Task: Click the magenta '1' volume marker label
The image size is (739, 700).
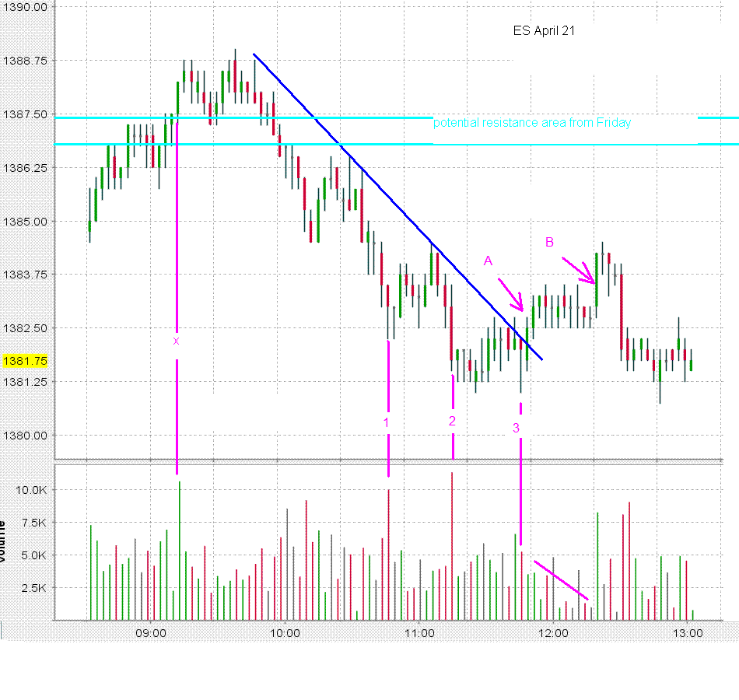Action: tap(387, 422)
